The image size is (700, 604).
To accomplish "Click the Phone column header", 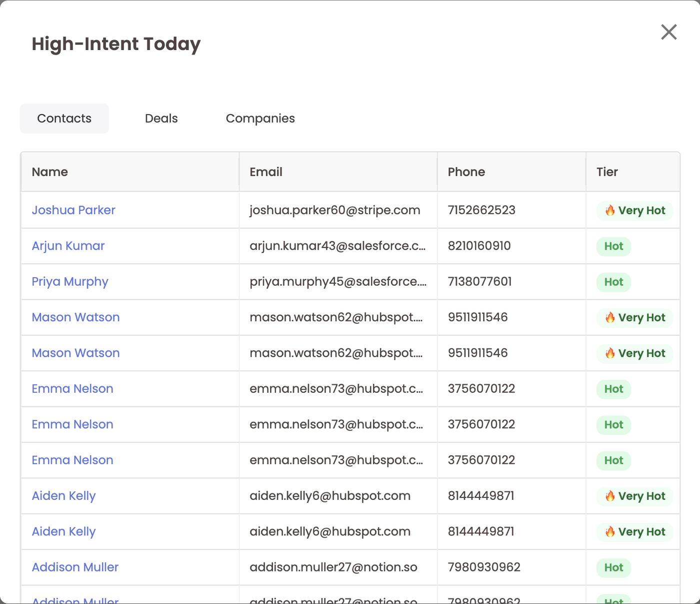I will (x=511, y=172).
